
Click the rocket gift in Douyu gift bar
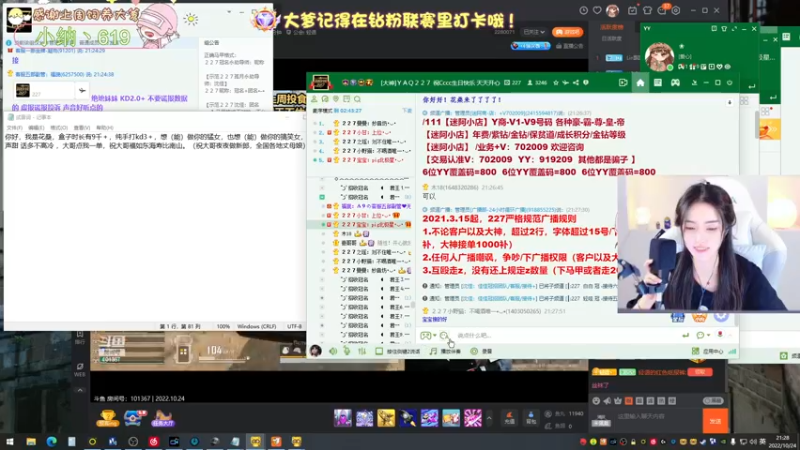coord(408,418)
